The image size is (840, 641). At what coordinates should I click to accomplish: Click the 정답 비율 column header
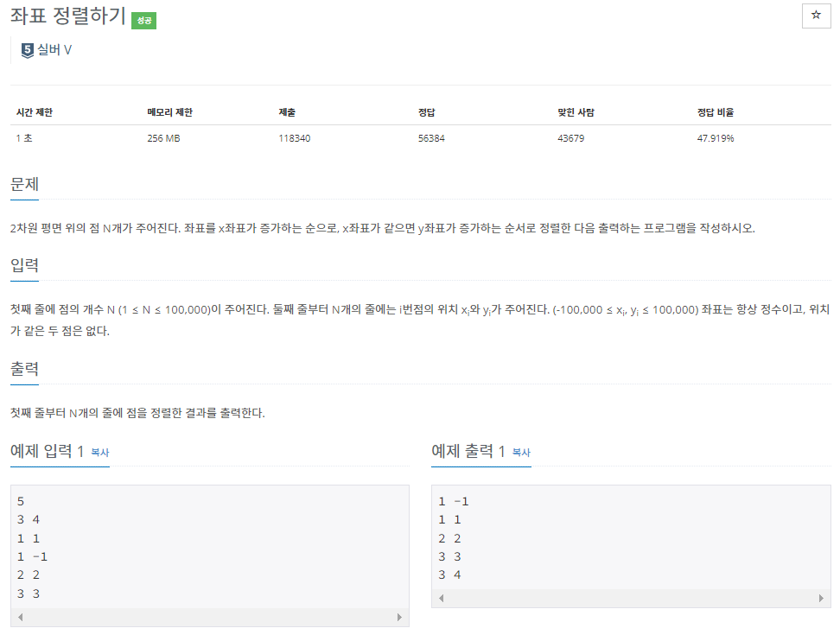[x=716, y=112]
